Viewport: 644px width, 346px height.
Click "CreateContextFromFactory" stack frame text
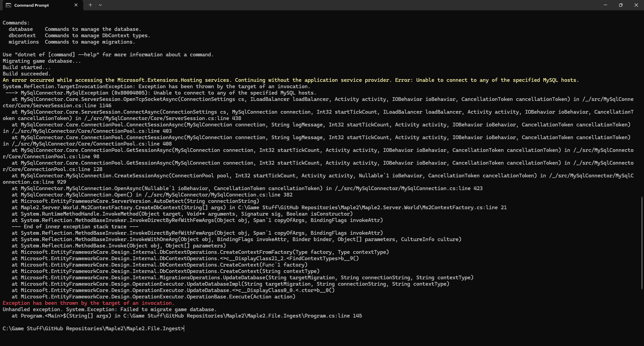[256, 252]
